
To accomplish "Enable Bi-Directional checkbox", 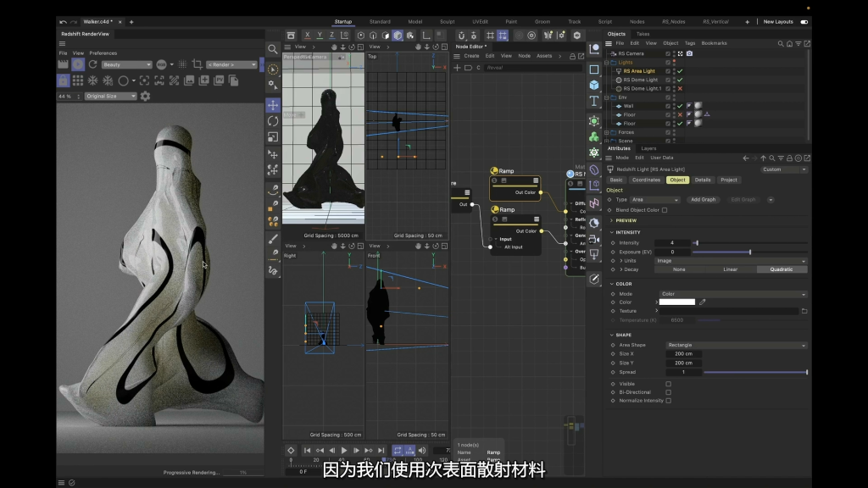I will coord(668,392).
